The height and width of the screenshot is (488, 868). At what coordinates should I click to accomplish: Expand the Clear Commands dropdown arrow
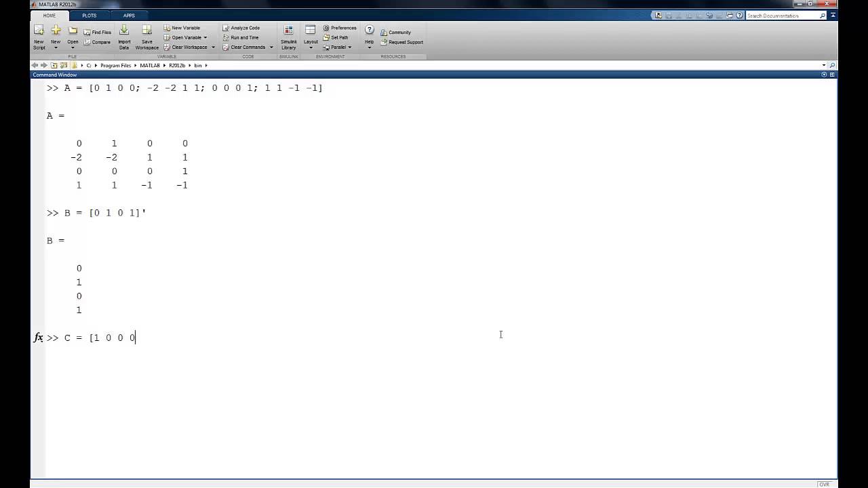pyautogui.click(x=271, y=47)
